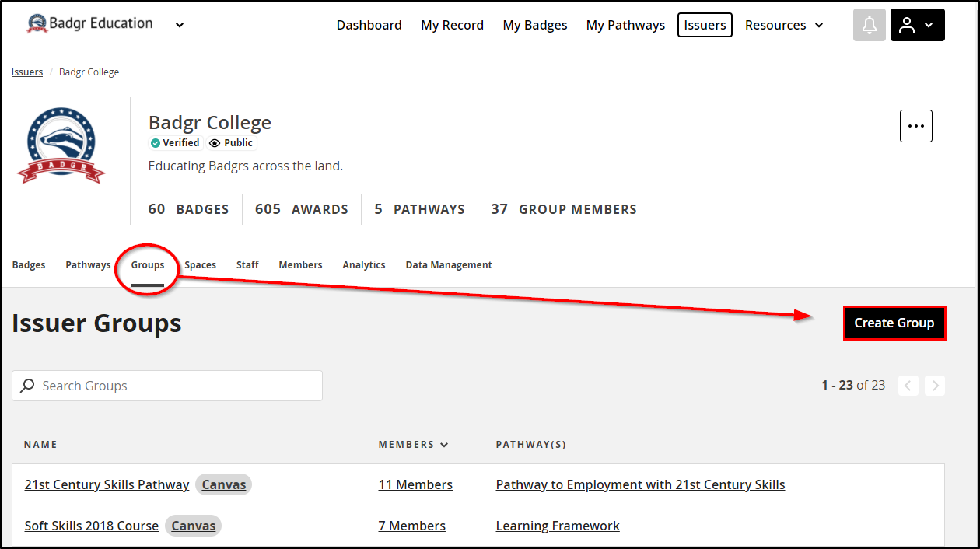Open Issuers in top navigation

705,25
